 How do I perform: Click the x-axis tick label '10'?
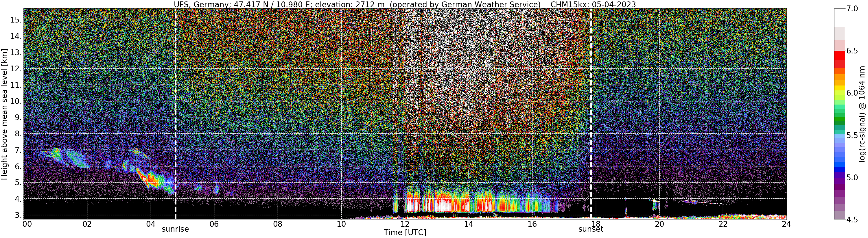(x=341, y=224)
